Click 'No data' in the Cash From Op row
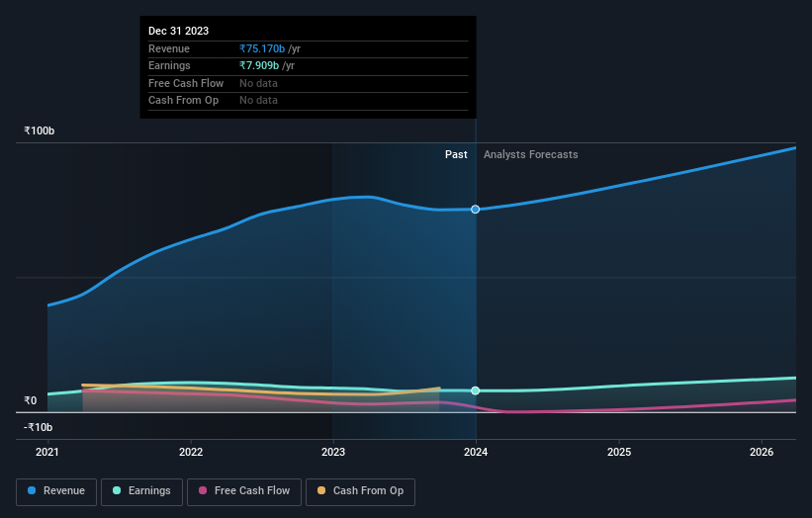The height and width of the screenshot is (518, 812). click(x=258, y=101)
